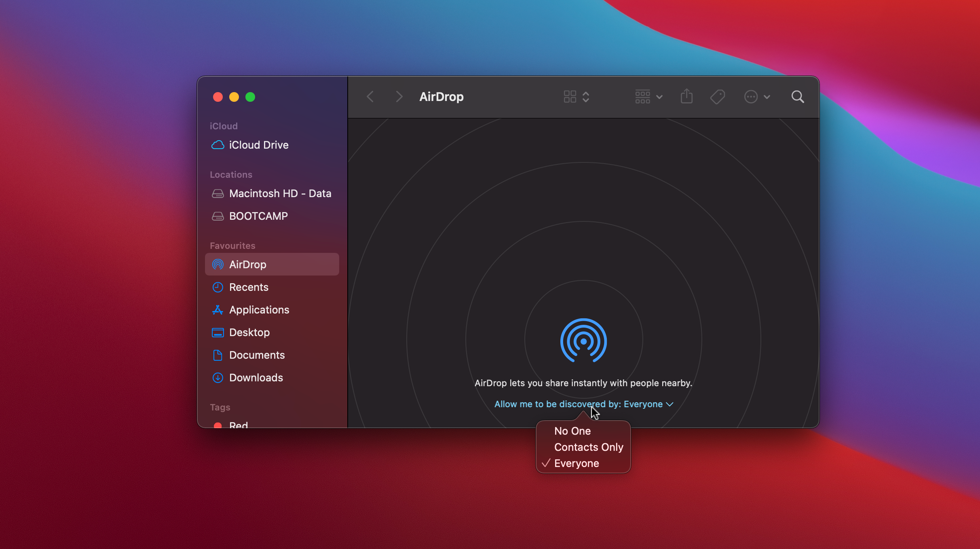Switch to icon grid view

(570, 97)
